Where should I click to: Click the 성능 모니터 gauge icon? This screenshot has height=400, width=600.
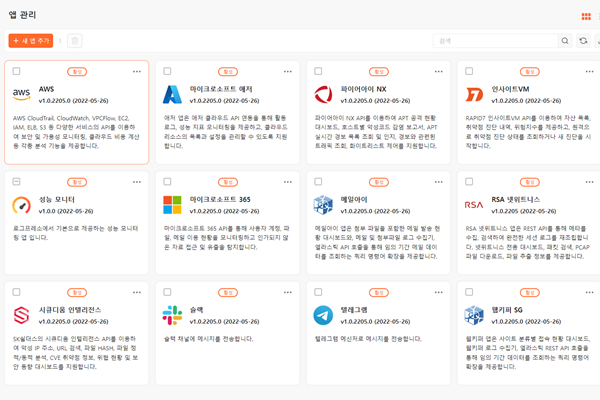coord(21,205)
